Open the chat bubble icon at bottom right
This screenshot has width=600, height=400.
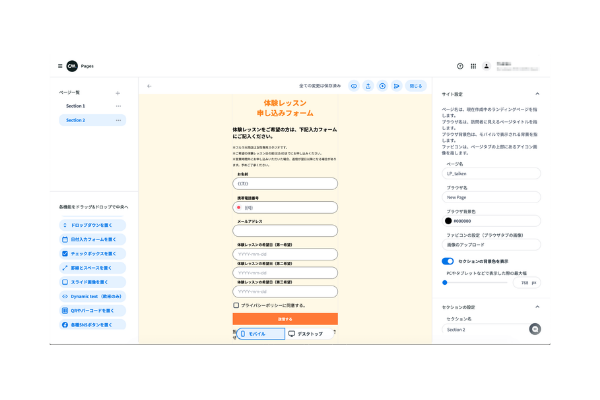535,328
